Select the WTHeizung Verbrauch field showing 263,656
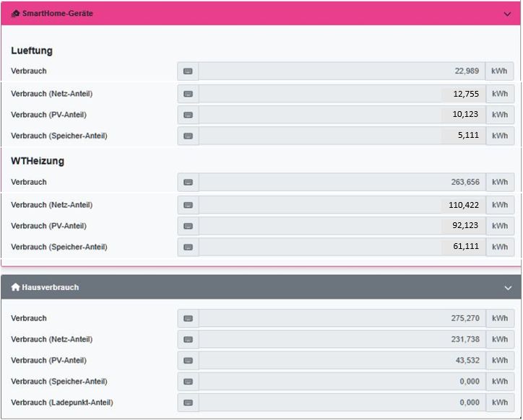The image size is (523, 420). click(342, 183)
